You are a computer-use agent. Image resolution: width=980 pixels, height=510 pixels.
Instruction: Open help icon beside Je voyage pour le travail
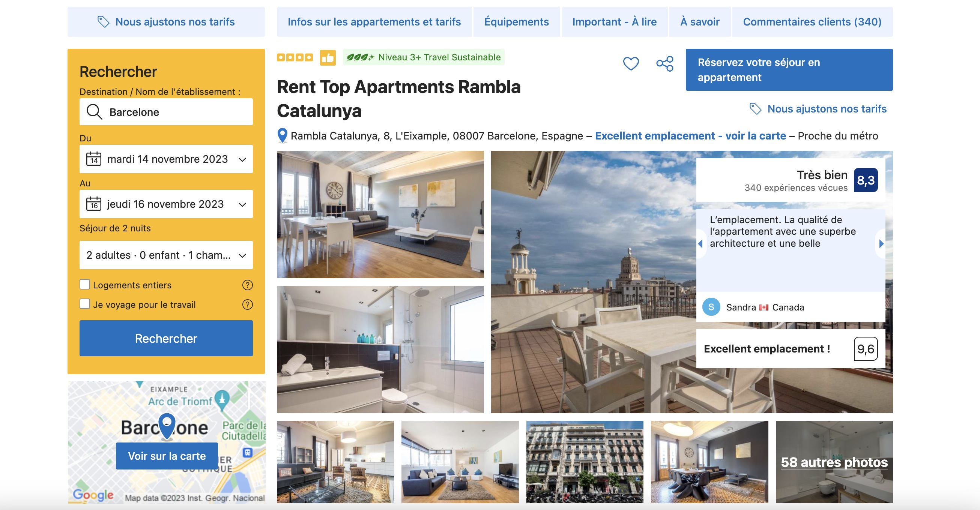[x=247, y=304]
